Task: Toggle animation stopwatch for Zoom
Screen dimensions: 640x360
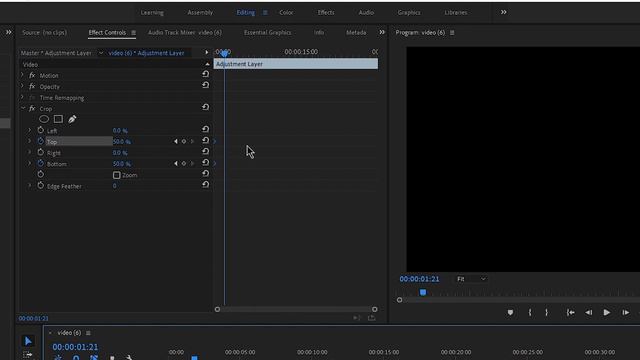Action: 40,174
